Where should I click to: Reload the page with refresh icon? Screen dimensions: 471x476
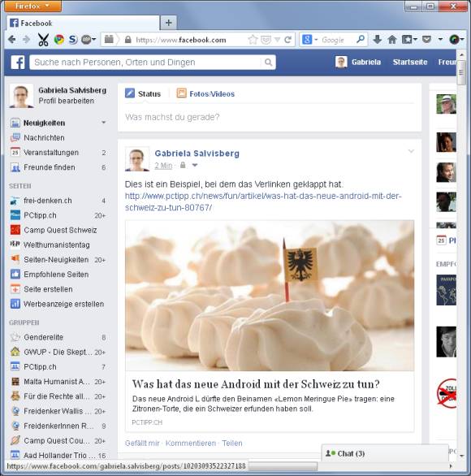click(287, 40)
